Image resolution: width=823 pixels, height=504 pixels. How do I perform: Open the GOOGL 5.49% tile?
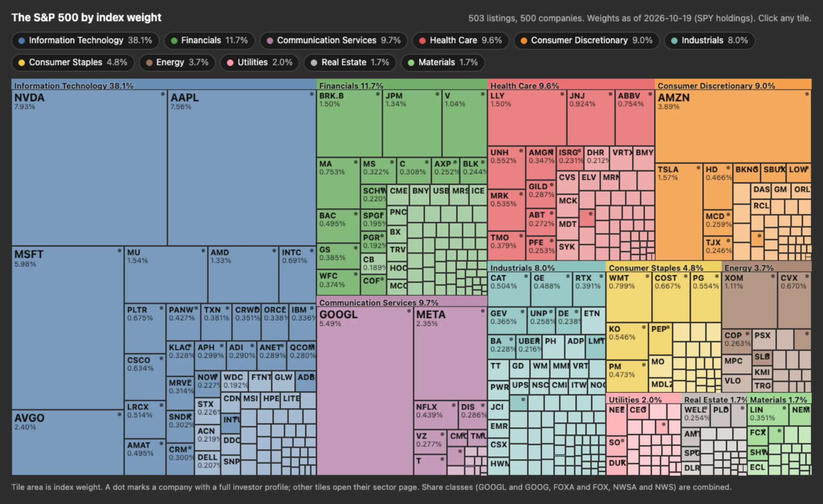365,391
